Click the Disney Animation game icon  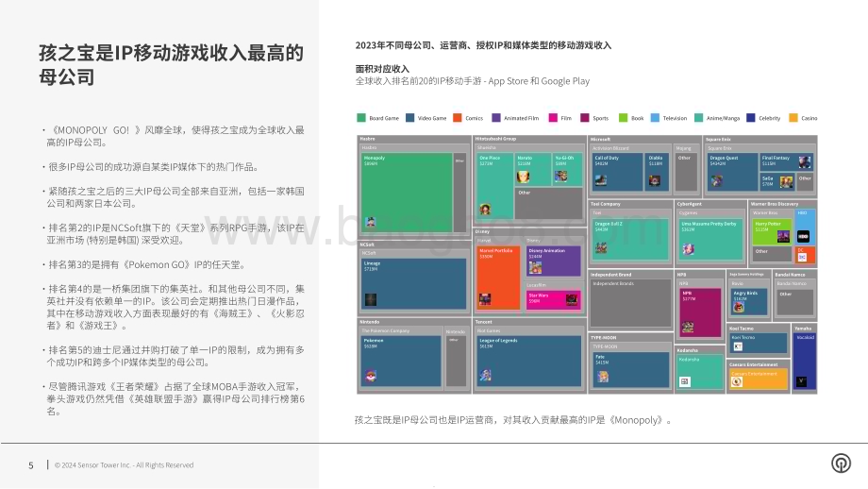coord(535,267)
